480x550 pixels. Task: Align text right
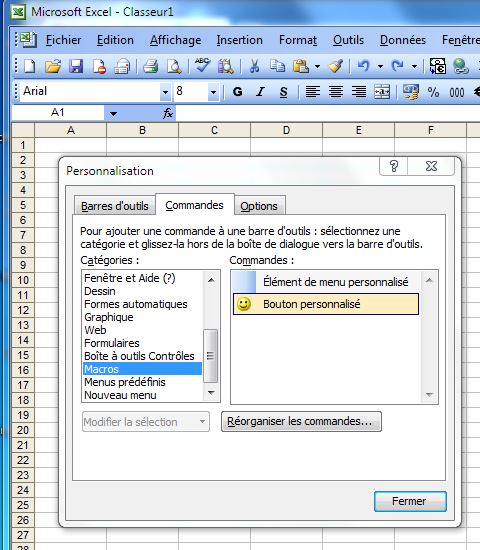(x=359, y=92)
